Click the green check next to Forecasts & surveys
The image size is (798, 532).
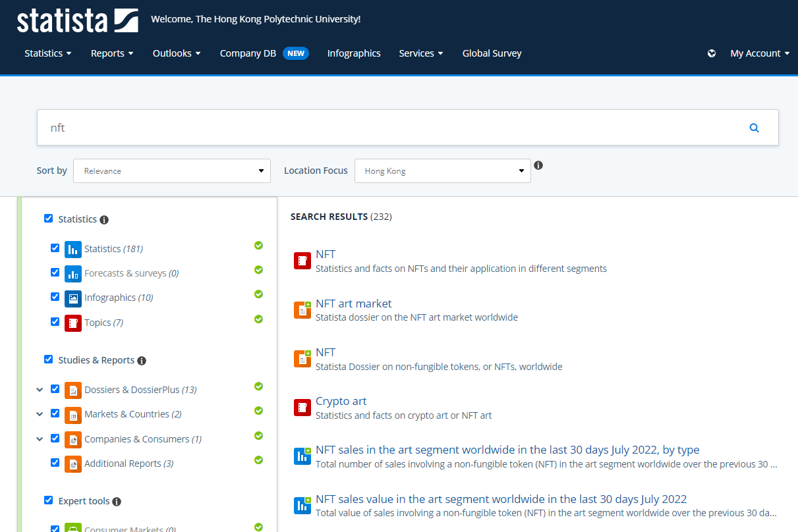point(258,270)
